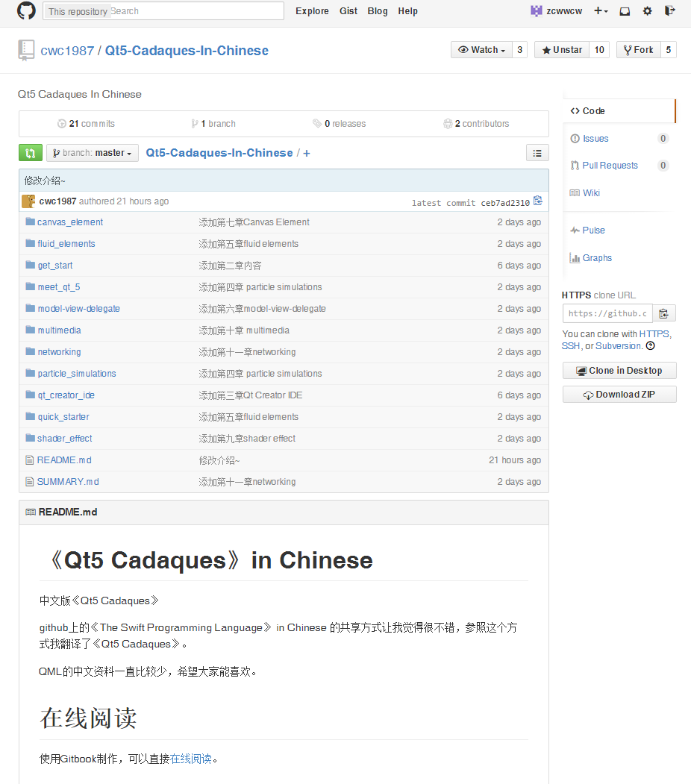This screenshot has width=691, height=784.
Task: View the 1 branch list
Action: click(x=213, y=124)
